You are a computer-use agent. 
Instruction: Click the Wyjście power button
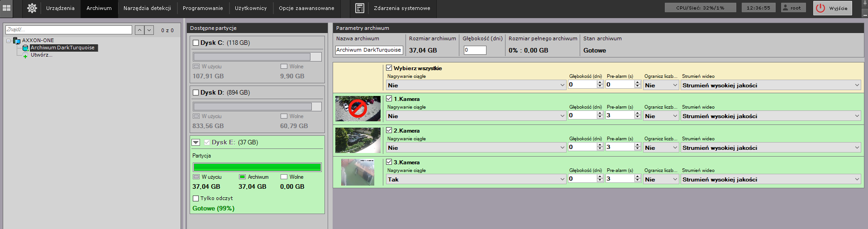tap(832, 8)
